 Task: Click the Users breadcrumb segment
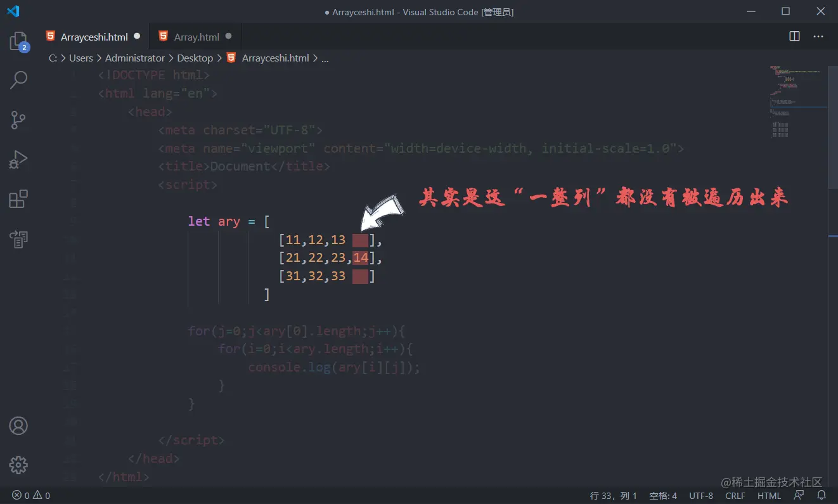pos(81,58)
